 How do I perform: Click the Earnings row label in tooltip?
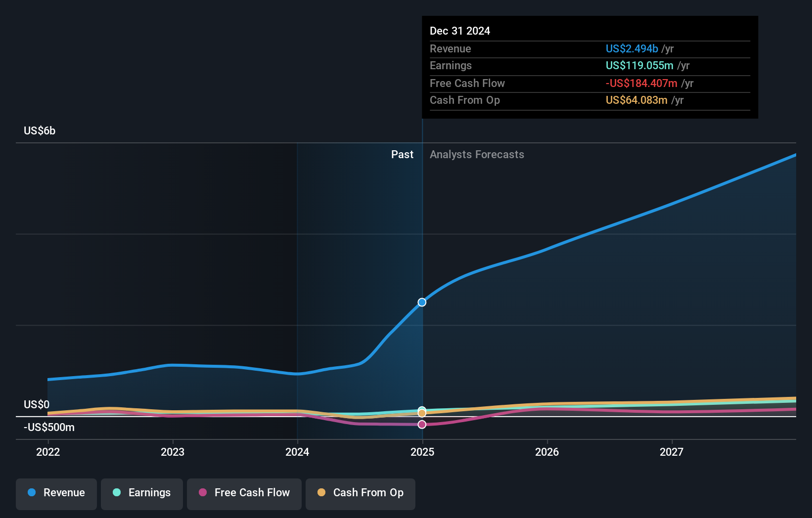click(451, 66)
